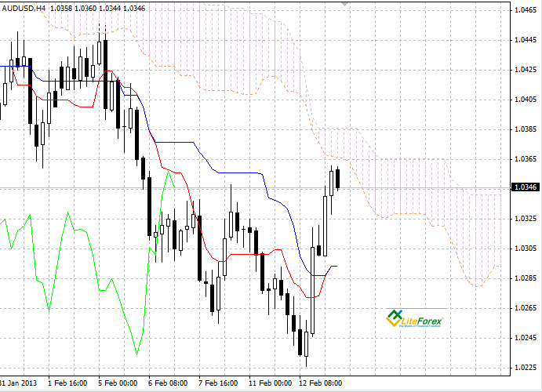Click the 1.0285 price axis label
The width and height of the screenshot is (542, 392).
coord(526,278)
